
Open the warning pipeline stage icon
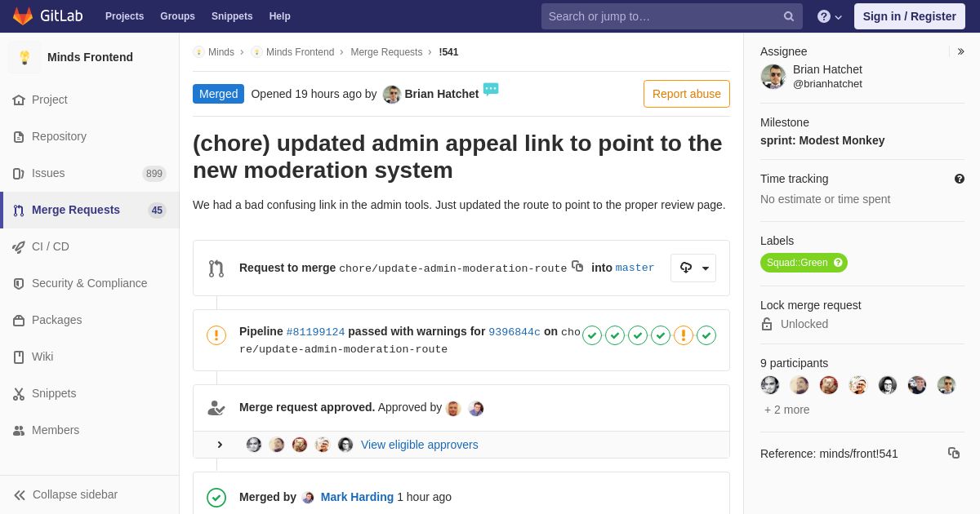point(684,335)
